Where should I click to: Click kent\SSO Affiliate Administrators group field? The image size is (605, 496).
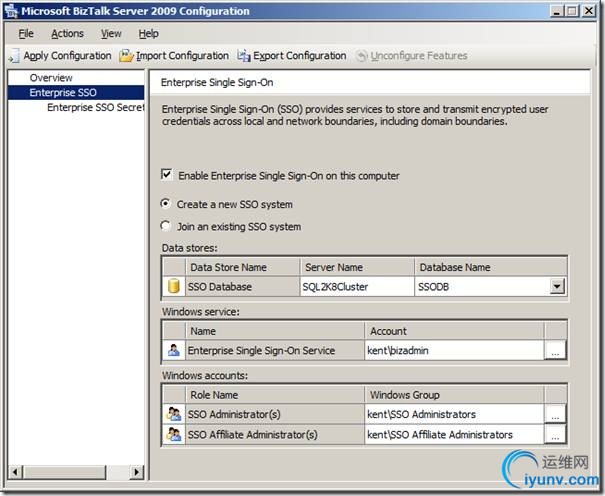pos(454,435)
